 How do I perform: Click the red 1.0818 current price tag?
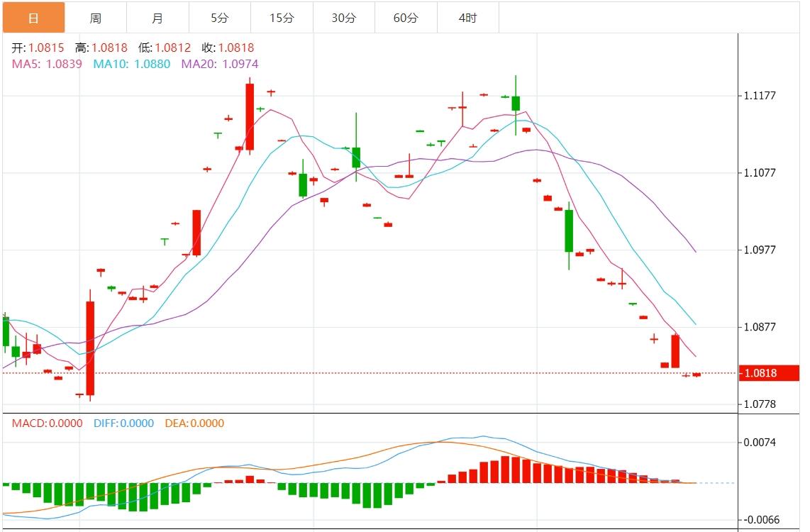coord(769,373)
